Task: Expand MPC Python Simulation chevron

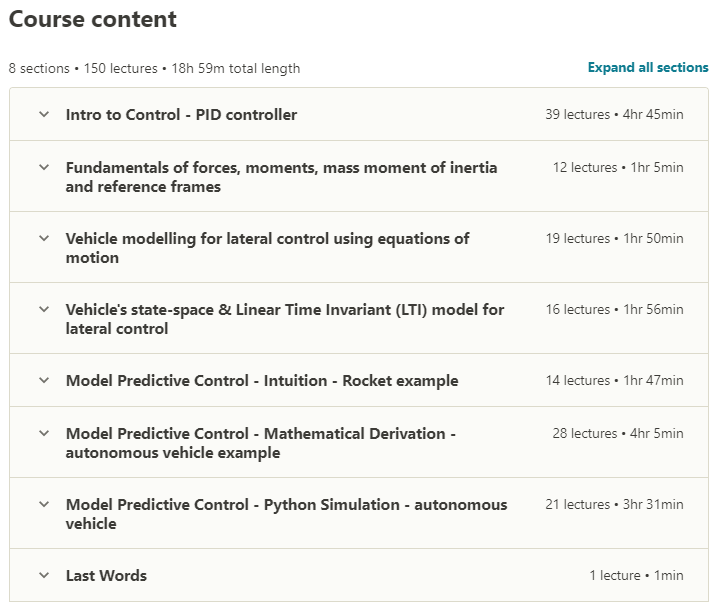Action: pos(44,504)
